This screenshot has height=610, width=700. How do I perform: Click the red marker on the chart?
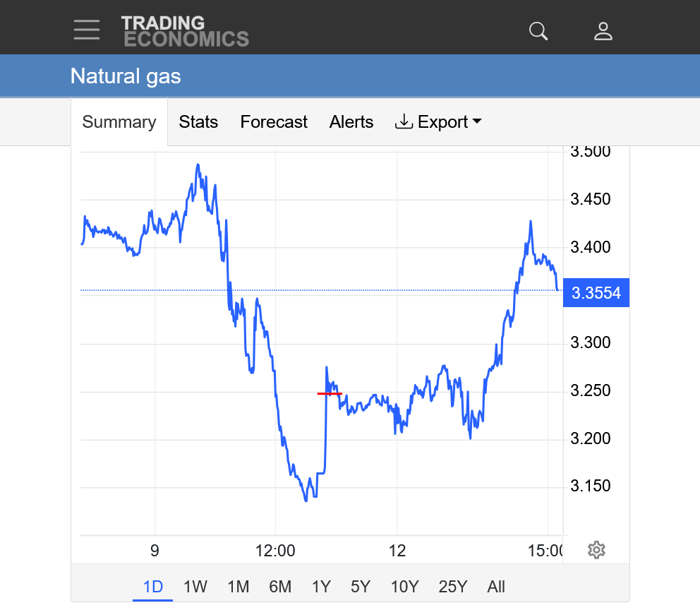330,393
